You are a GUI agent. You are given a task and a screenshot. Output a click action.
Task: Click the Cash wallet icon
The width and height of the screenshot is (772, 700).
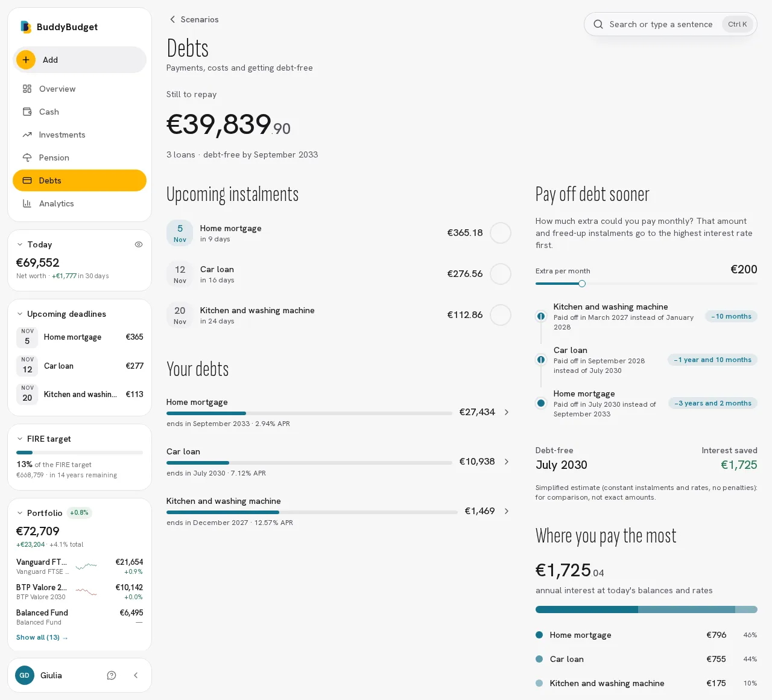(x=27, y=112)
